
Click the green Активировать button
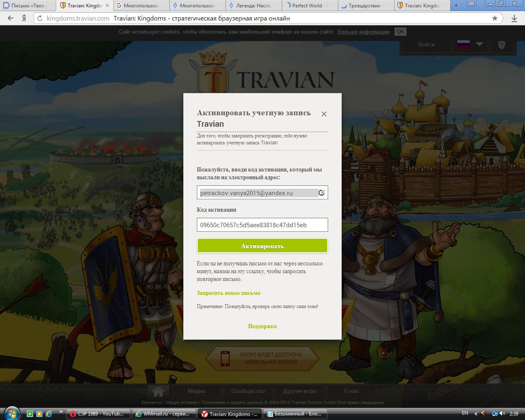coord(262,246)
